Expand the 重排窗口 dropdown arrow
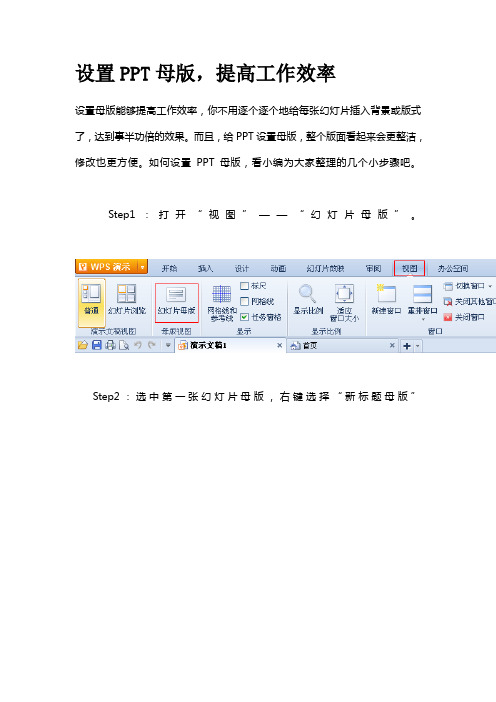Viewport: 496px width, 702px height. pos(423,319)
